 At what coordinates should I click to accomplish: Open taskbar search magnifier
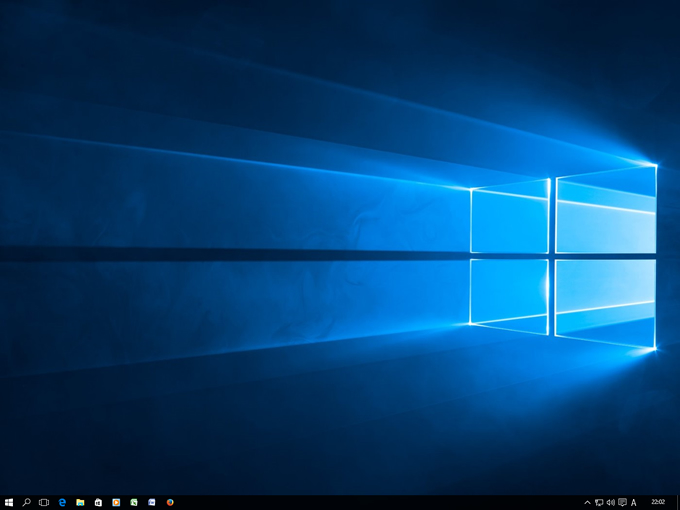(x=26, y=502)
